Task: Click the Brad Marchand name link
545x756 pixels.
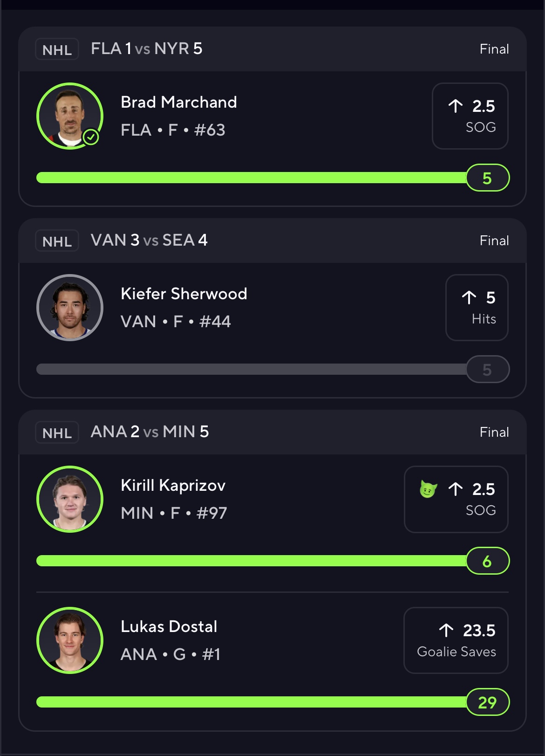Action: 179,102
